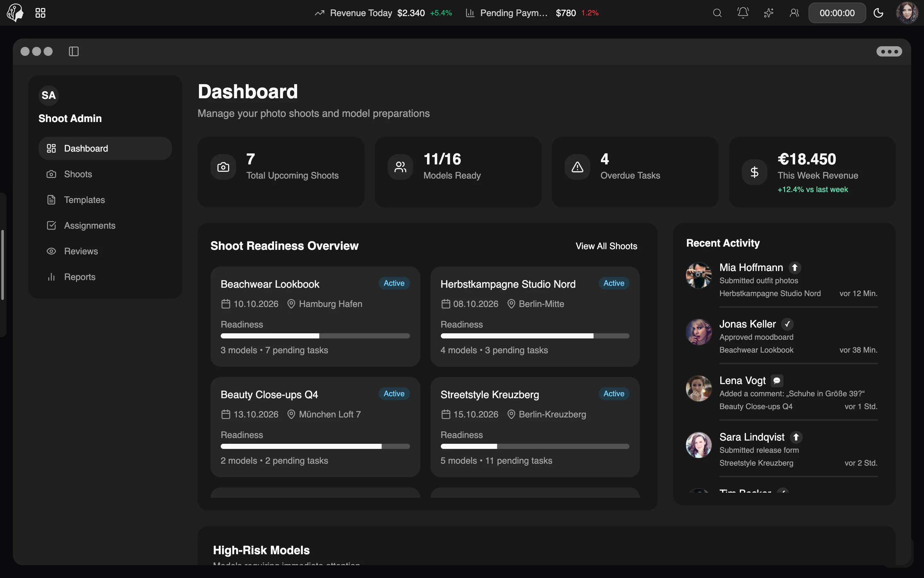This screenshot has width=924, height=578.
Task: Click the SA workspace avatar badge
Action: coord(48,95)
